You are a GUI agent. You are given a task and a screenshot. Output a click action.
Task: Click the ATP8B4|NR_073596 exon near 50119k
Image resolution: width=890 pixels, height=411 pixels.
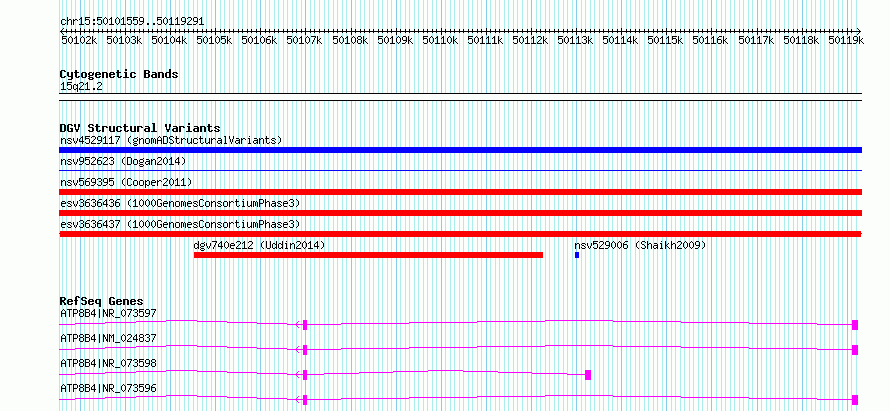tap(855, 400)
